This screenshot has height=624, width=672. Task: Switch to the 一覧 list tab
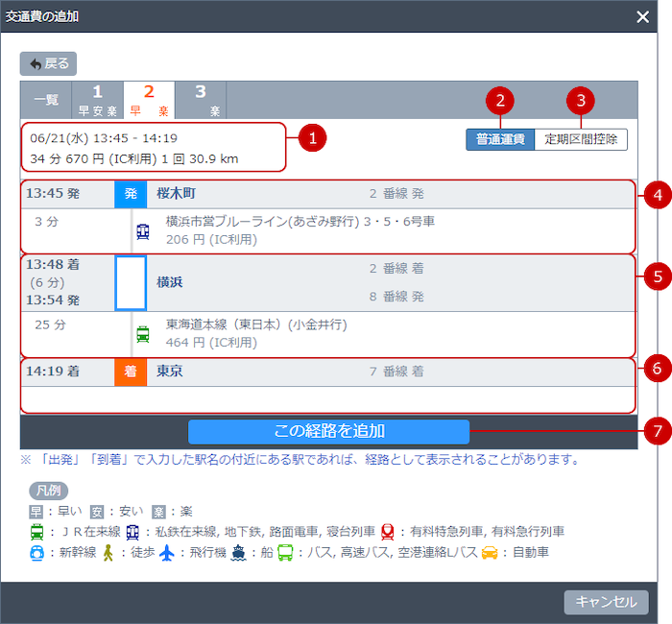[x=46, y=100]
